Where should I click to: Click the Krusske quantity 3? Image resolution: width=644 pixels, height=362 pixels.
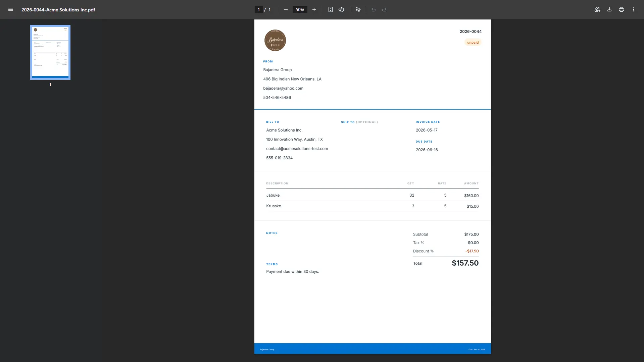tap(413, 206)
